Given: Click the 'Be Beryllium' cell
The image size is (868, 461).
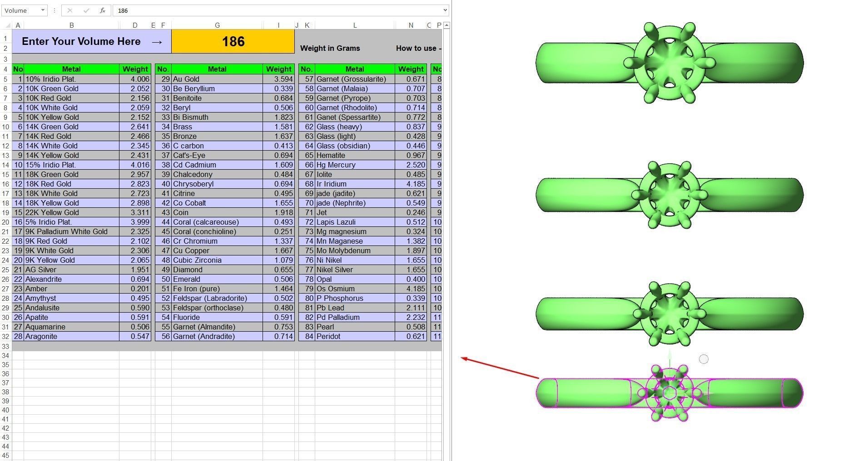Looking at the screenshot, I should (x=217, y=88).
